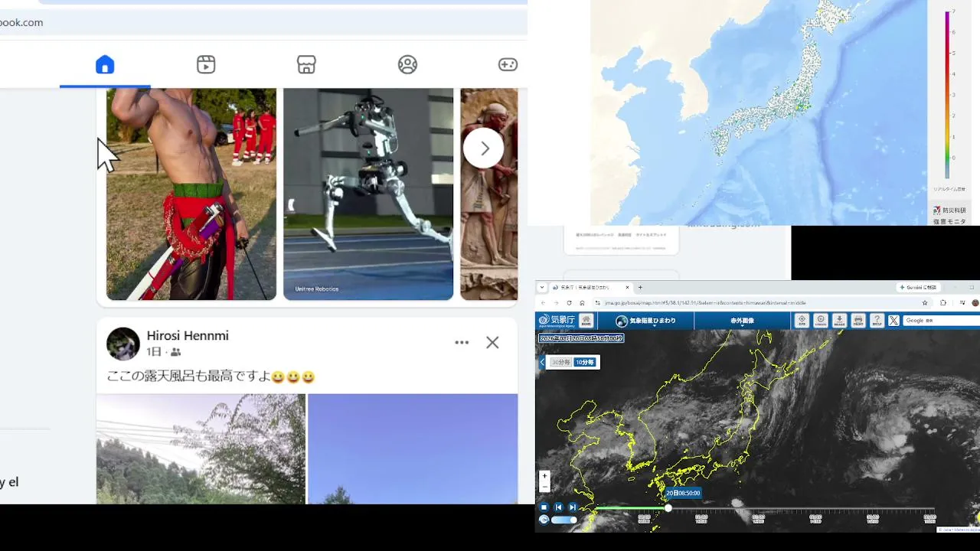Viewport: 980px width, 551px height.
Task: Select the 10分毎 interval option
Action: coord(584,362)
